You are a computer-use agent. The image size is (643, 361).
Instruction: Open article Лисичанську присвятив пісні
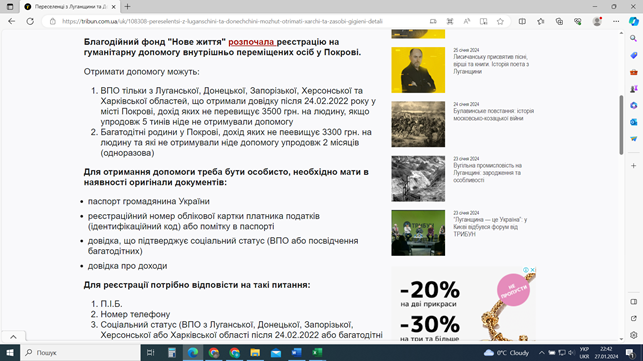[x=491, y=64]
